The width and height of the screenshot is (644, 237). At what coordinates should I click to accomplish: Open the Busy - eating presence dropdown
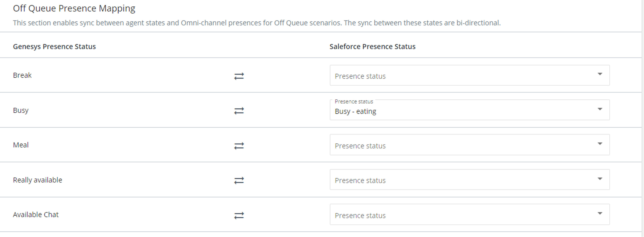[465, 110]
